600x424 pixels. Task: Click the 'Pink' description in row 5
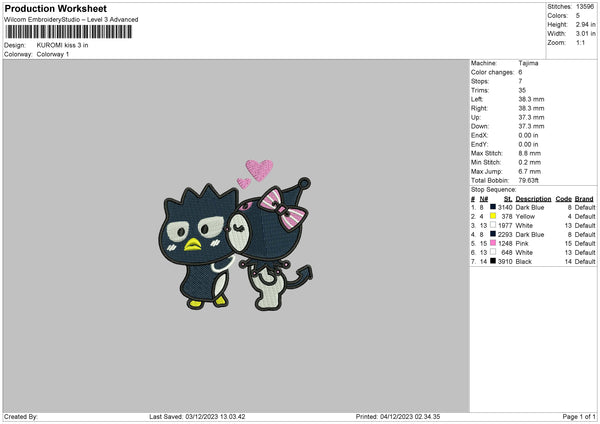(x=522, y=243)
